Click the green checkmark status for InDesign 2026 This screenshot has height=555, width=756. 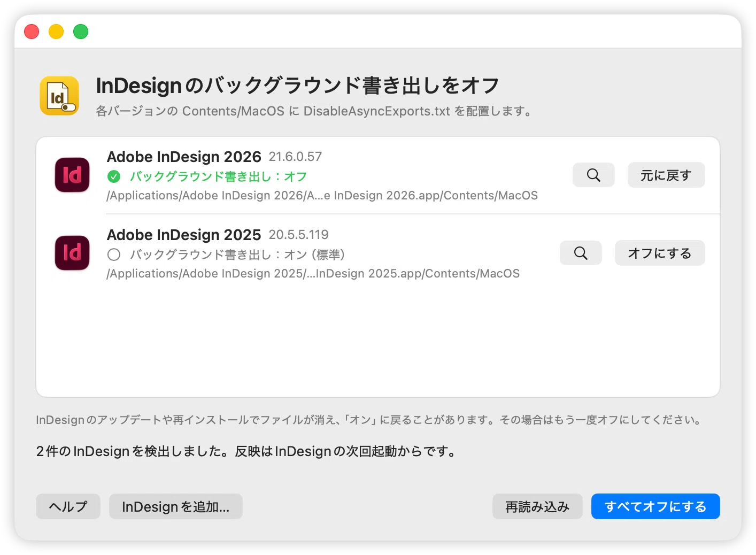click(x=114, y=176)
